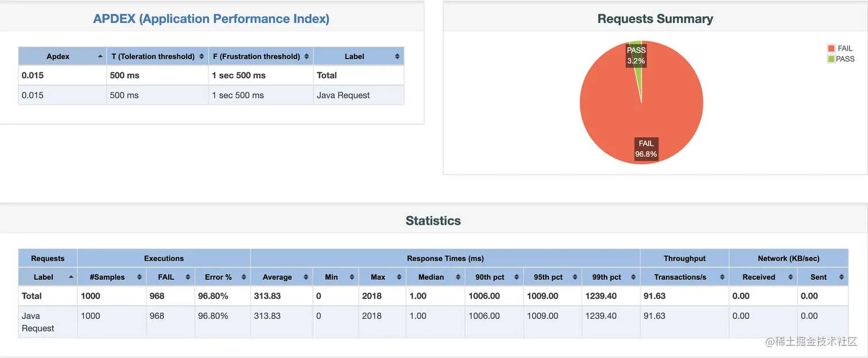Sort Statistics by Sent column
The height and width of the screenshot is (358, 868).
823,277
